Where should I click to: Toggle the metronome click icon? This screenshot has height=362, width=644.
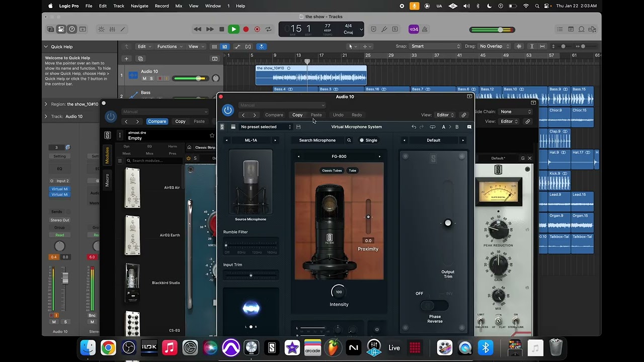pyautogui.click(x=426, y=29)
